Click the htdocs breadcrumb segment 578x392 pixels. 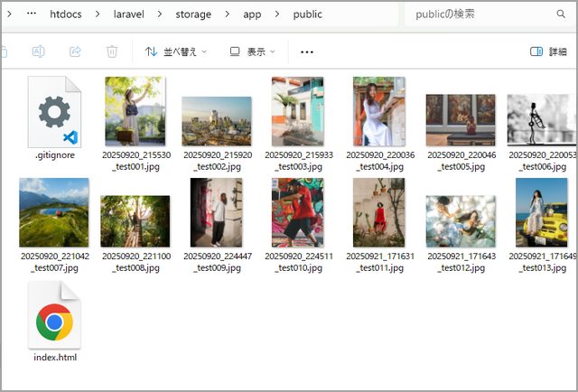coord(78,14)
